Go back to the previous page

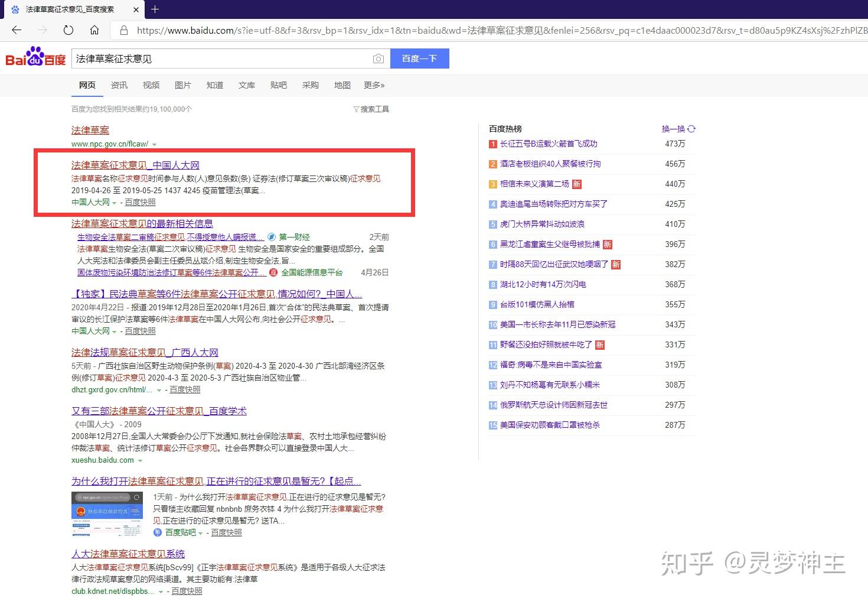pos(17,30)
